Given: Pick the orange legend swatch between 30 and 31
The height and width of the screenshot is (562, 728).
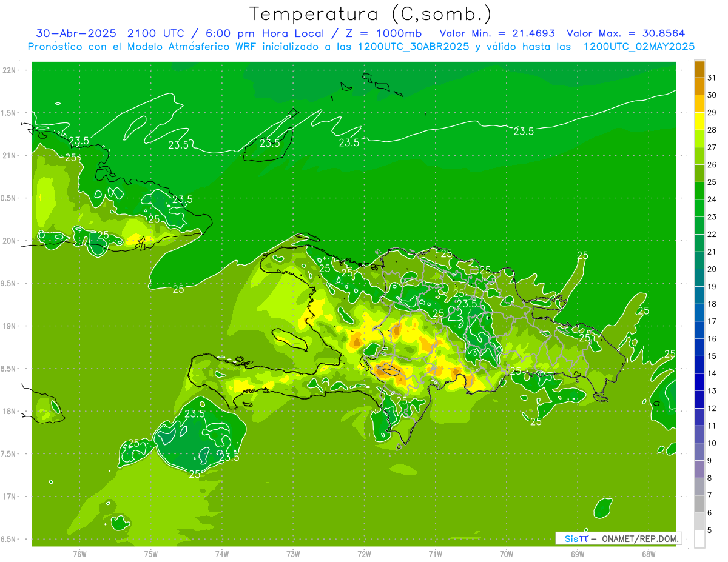Looking at the screenshot, I should 699,86.
